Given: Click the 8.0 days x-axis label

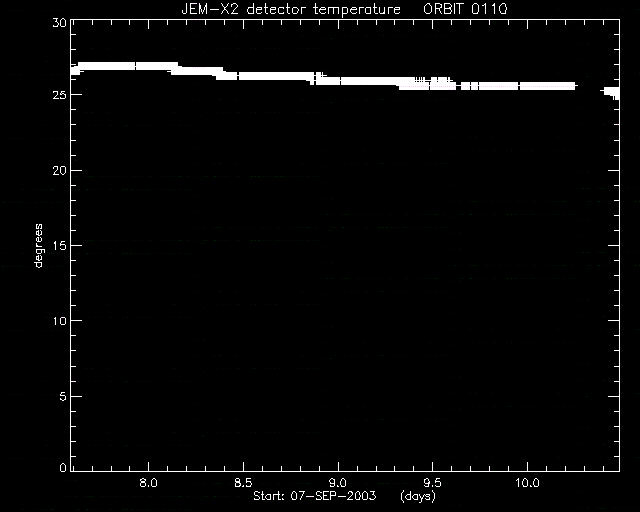Looking at the screenshot, I should (x=148, y=483).
